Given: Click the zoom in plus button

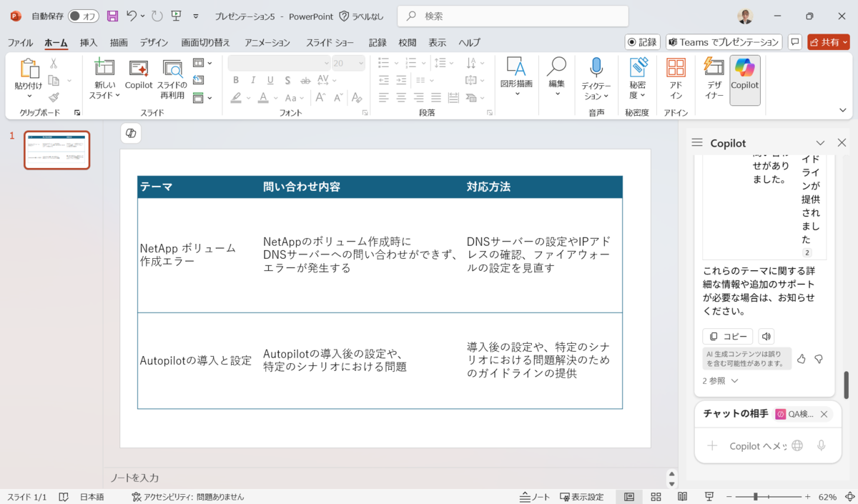Looking at the screenshot, I should pyautogui.click(x=808, y=497).
